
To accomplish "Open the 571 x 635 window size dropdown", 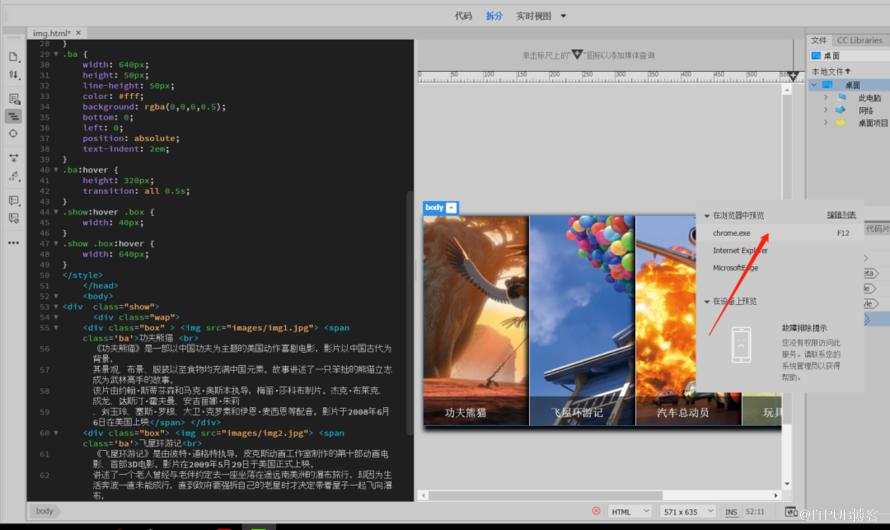I will pyautogui.click(x=687, y=512).
